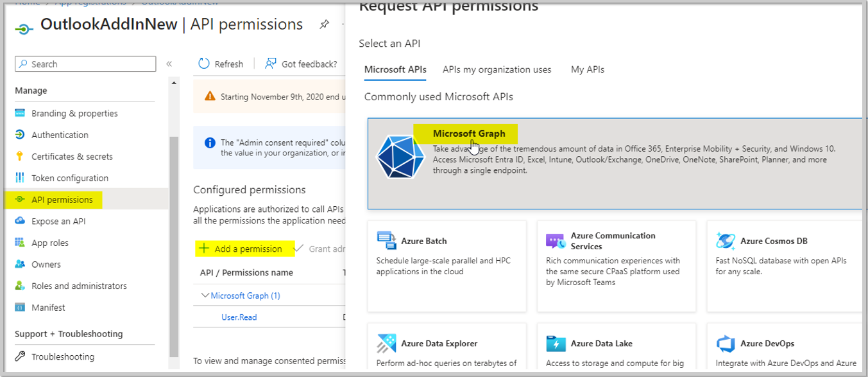868x377 pixels.
Task: Select the Microsoft Graph API card title
Action: pos(469,134)
